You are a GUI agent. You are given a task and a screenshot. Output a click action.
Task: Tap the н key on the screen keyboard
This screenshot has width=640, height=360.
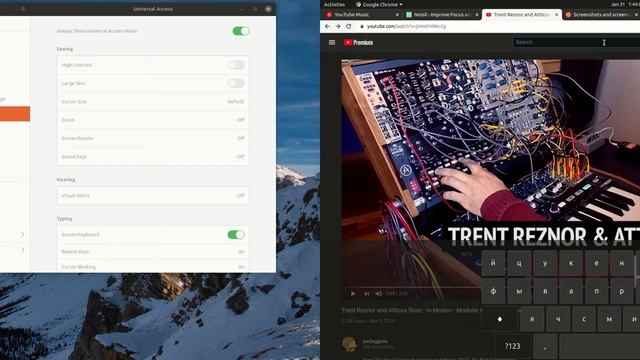click(x=622, y=263)
